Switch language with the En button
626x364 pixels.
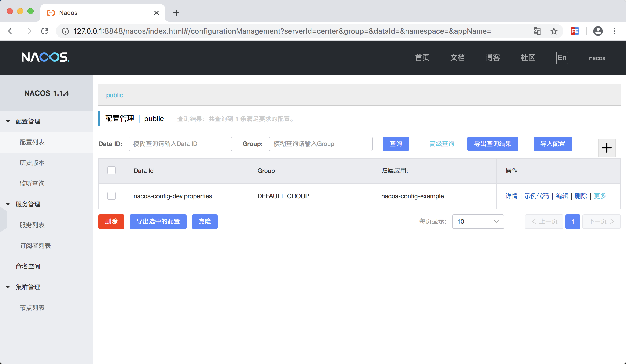click(x=562, y=58)
